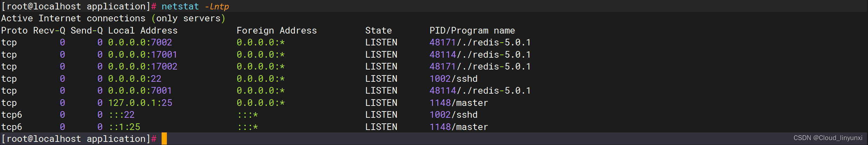868x145 pixels.
Task: Click local address 0.0.0.0:17001
Action: click(143, 55)
